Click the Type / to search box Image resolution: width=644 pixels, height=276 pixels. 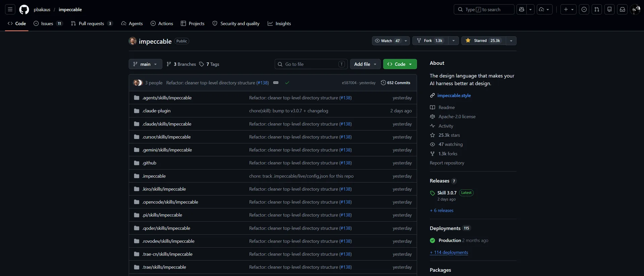pos(484,9)
